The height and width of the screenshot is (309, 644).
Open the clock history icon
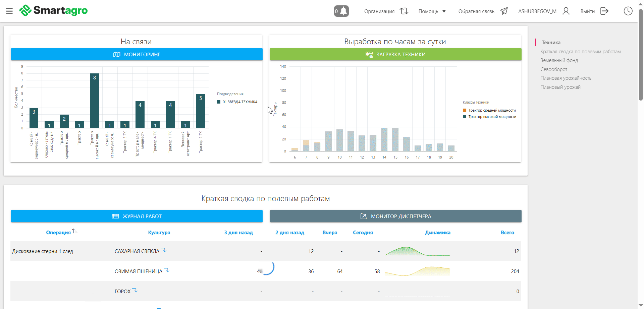click(628, 11)
